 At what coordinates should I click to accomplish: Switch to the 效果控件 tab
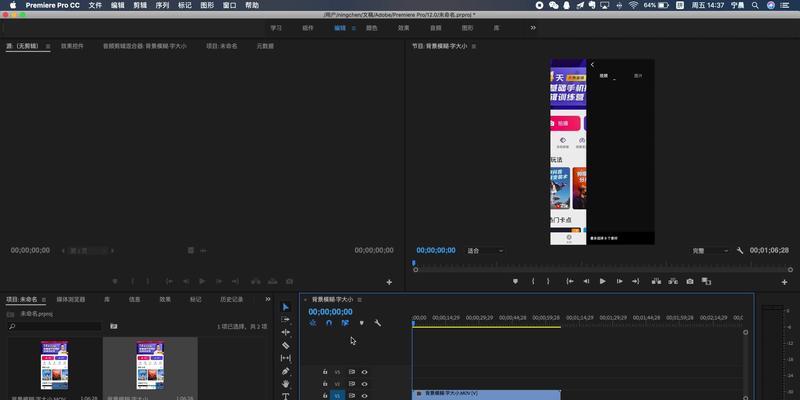pos(72,46)
